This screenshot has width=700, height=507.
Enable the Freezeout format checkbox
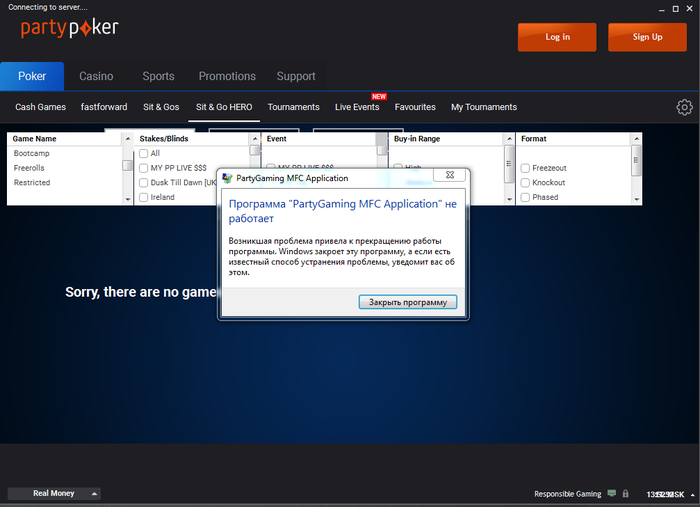point(525,168)
